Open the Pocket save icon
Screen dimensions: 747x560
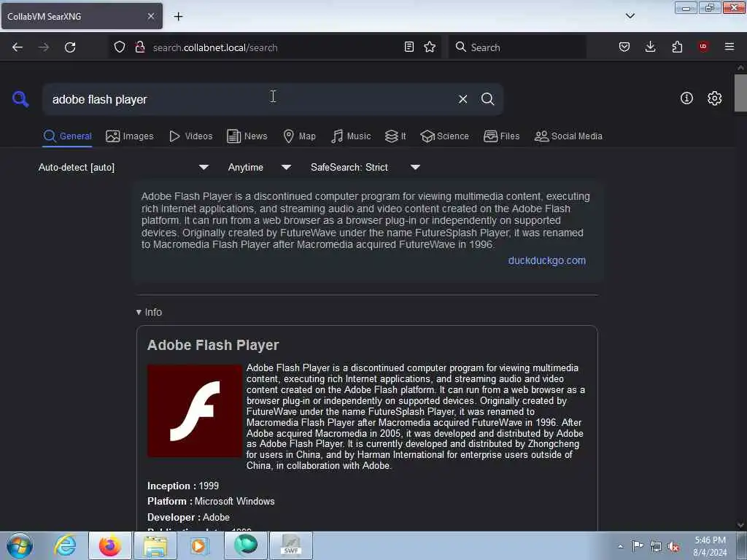tap(624, 47)
